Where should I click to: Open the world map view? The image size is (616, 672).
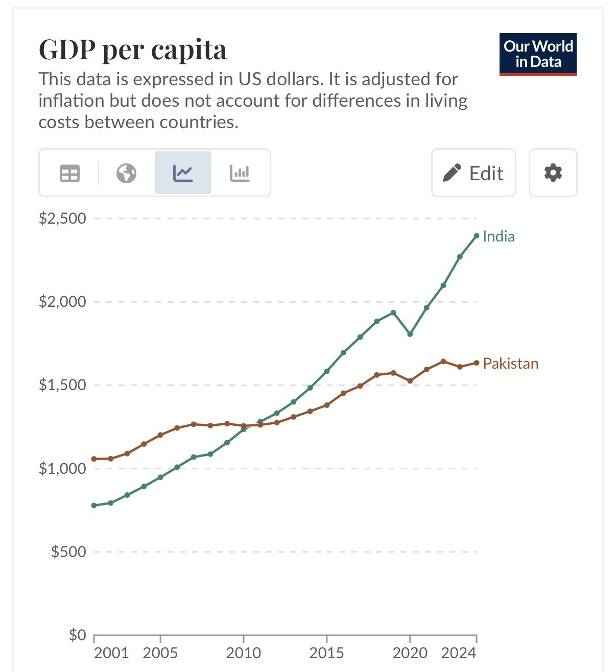pyautogui.click(x=126, y=173)
